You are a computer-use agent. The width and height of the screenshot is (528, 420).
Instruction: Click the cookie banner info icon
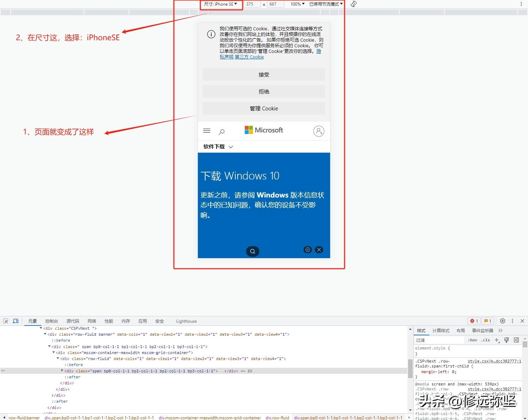click(x=211, y=34)
